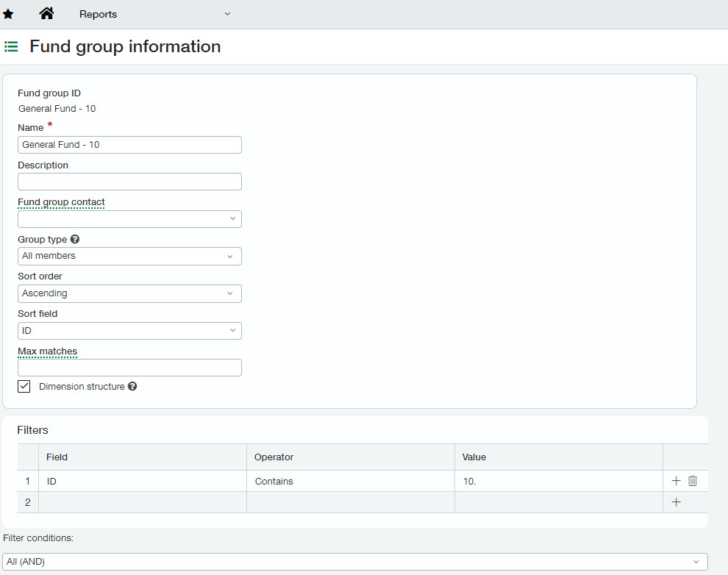Delete filter row 1 with trash icon
728x575 pixels.
pyautogui.click(x=692, y=481)
